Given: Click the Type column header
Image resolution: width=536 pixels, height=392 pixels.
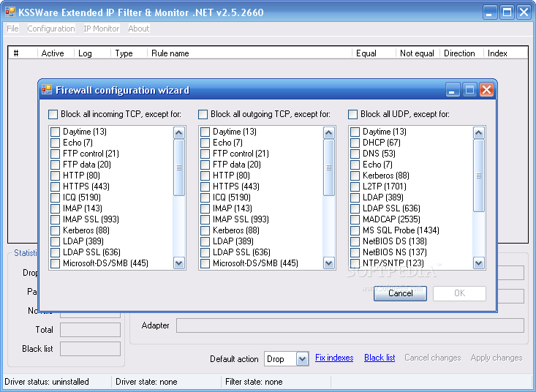Looking at the screenshot, I should [129, 53].
